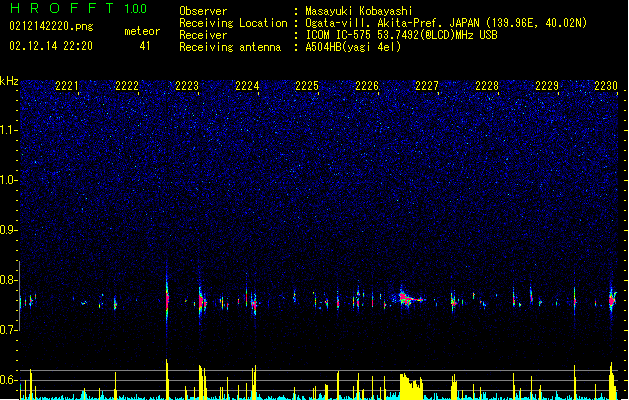
Task: Click the 1.0 kHz axis label
Action: tap(8, 180)
